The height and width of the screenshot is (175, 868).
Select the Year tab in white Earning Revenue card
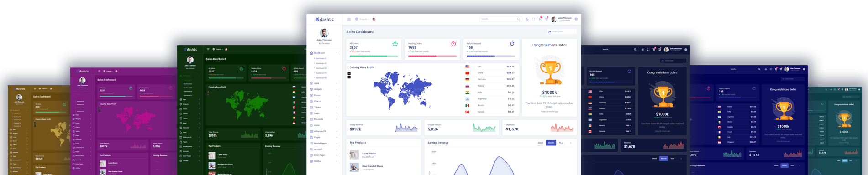[x=561, y=143]
